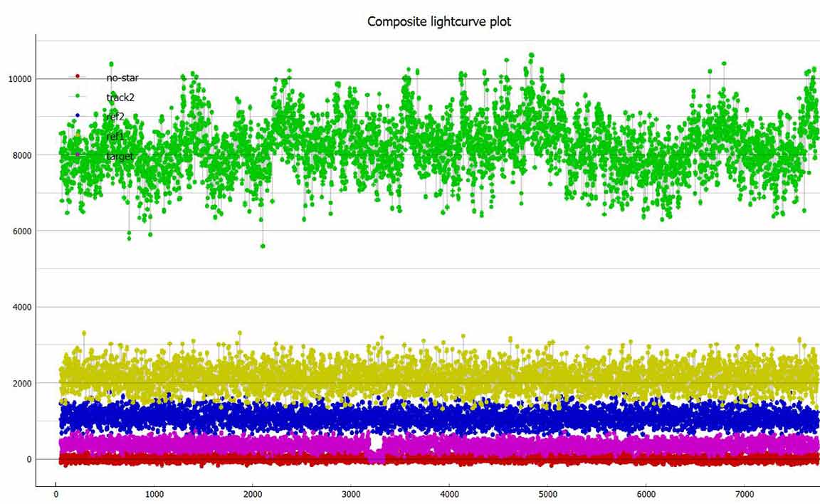Click the 4000 y-axis tick label
Viewport: 820px width, 504px height.
coord(22,308)
